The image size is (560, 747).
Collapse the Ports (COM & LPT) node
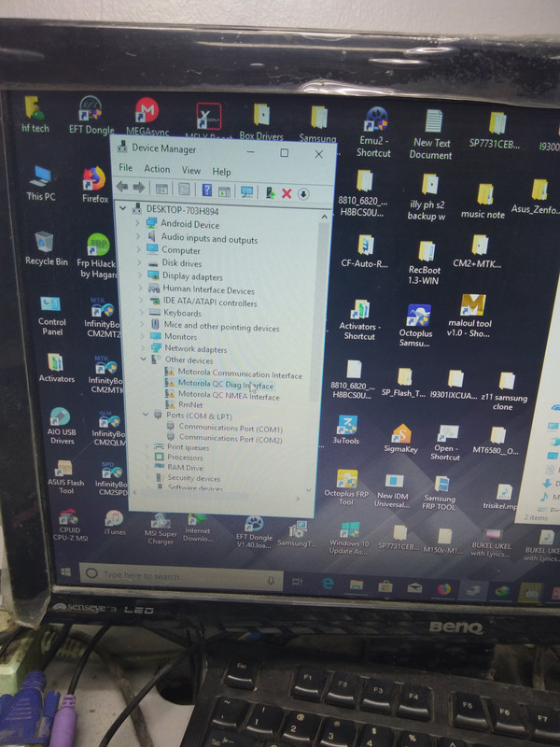[x=146, y=415]
